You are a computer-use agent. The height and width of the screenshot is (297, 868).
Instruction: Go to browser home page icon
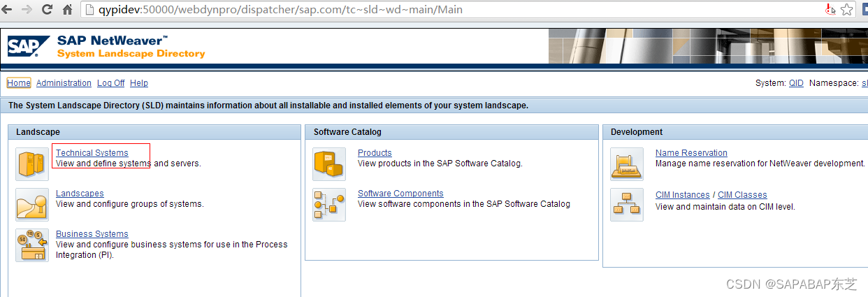point(68,10)
